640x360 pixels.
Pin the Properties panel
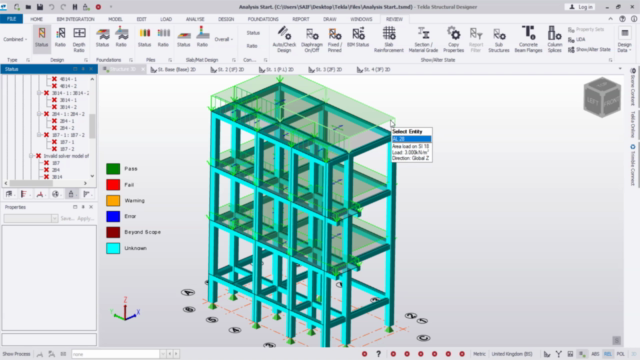[83, 207]
